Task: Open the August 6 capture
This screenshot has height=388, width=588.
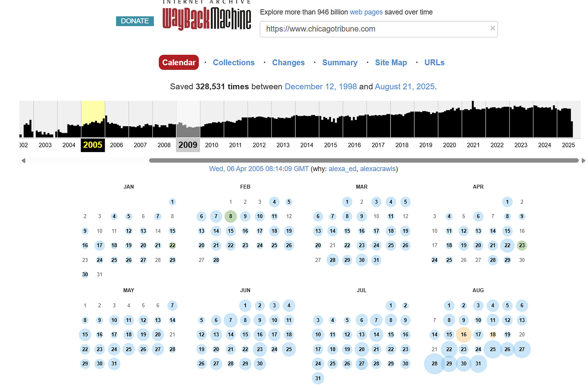Action: pos(522,306)
